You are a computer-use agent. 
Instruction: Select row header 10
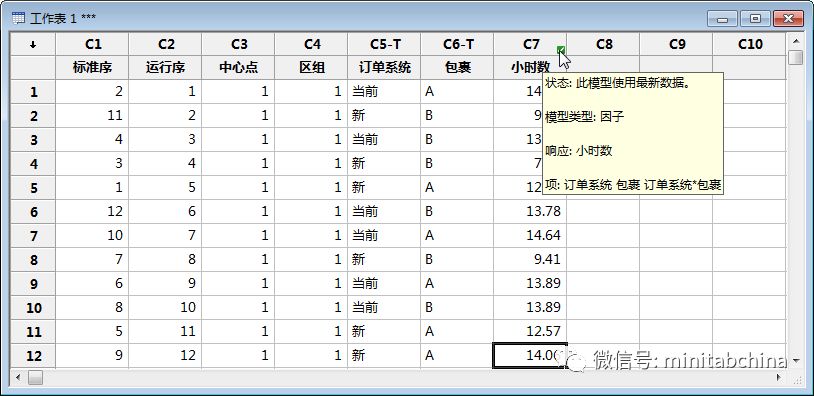[33, 307]
